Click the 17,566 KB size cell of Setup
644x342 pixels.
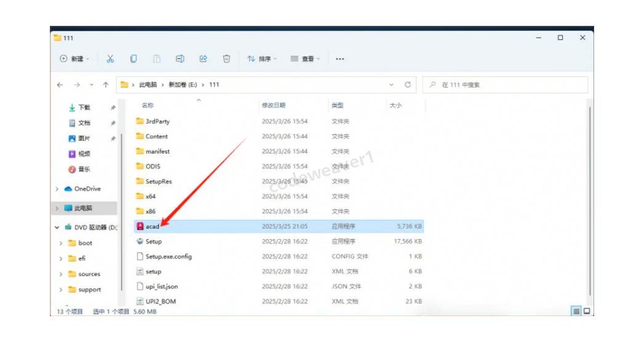pos(408,242)
